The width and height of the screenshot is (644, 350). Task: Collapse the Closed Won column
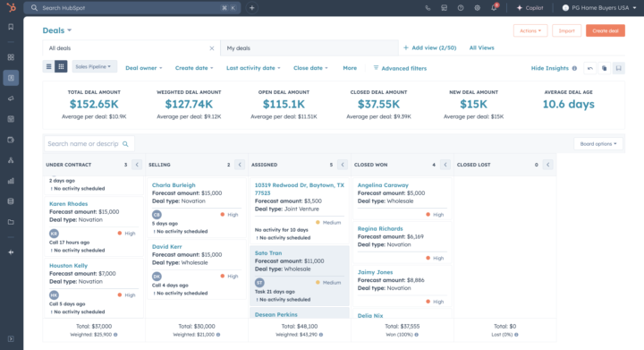pos(445,165)
